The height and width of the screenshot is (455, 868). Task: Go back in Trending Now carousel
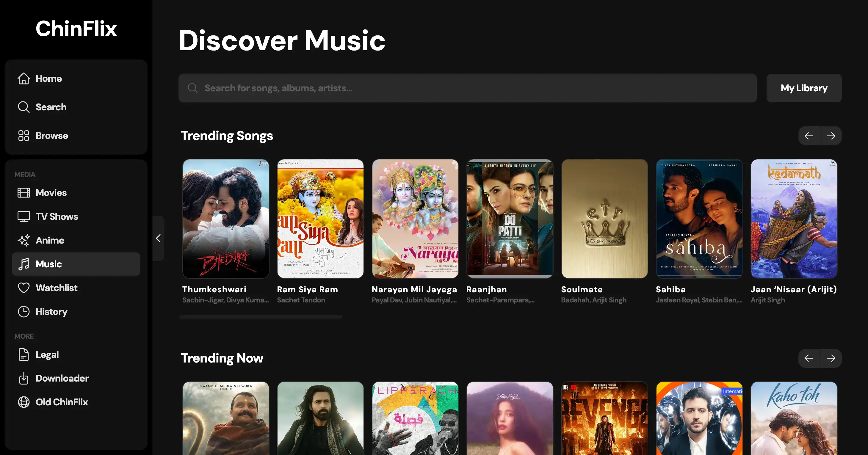pyautogui.click(x=809, y=358)
